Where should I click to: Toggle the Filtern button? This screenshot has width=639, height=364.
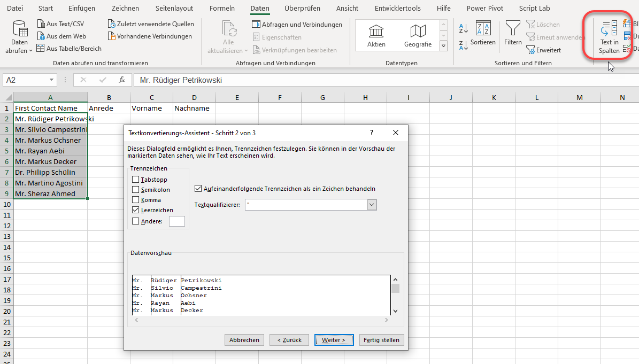[513, 33]
